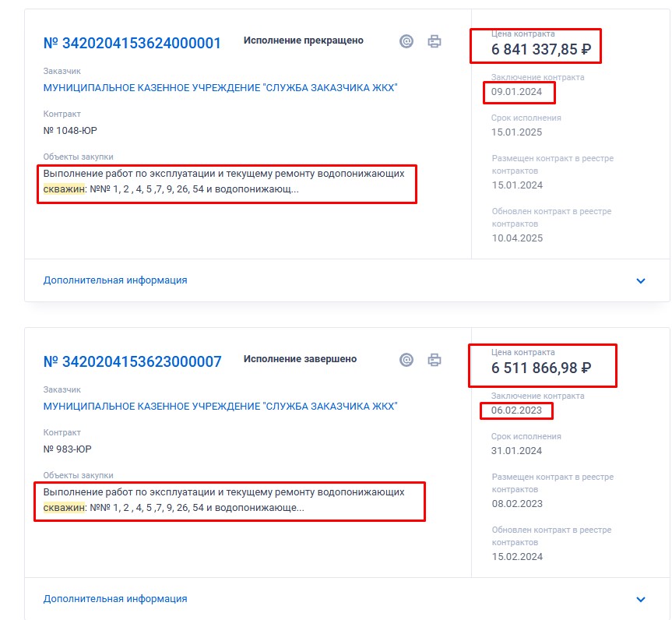Open the second contract's customer «СЛУЖБА ЗАКАЗЧИКА ЖКХ» link
672x620 pixels.
pos(220,407)
